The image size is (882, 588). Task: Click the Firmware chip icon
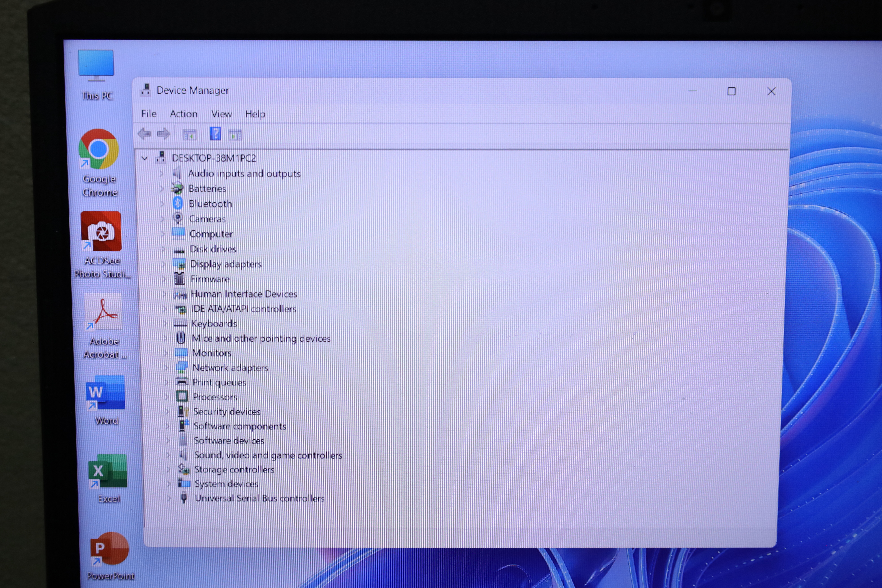180,279
